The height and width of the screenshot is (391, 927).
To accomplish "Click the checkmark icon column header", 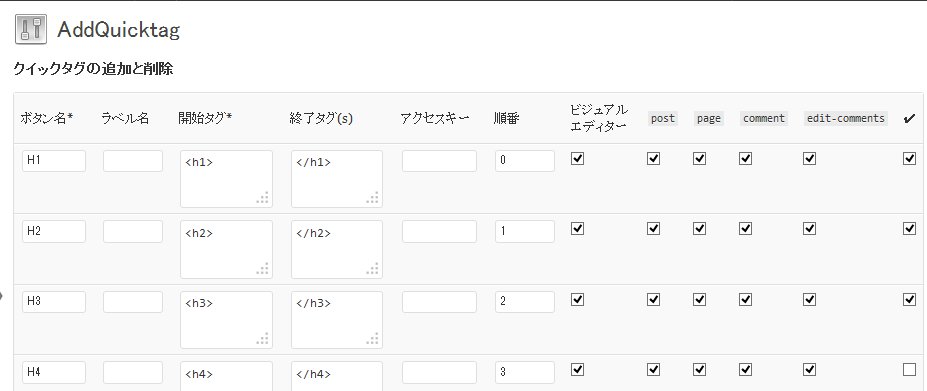I will [x=909, y=119].
